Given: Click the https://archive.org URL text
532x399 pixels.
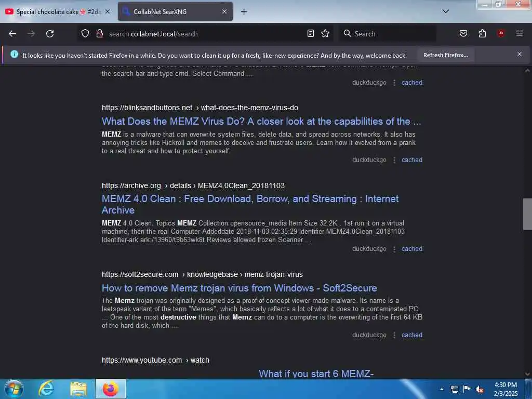Looking at the screenshot, I should 131,185.
